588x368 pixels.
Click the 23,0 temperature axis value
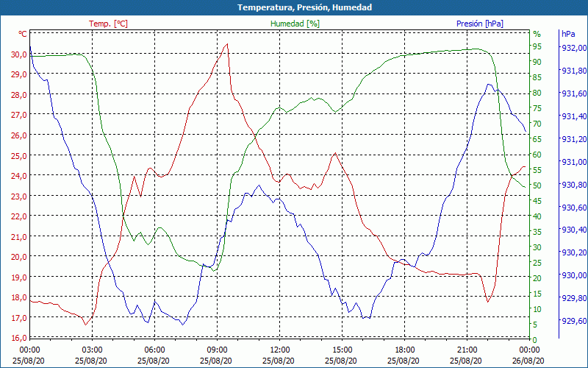pos(19,196)
